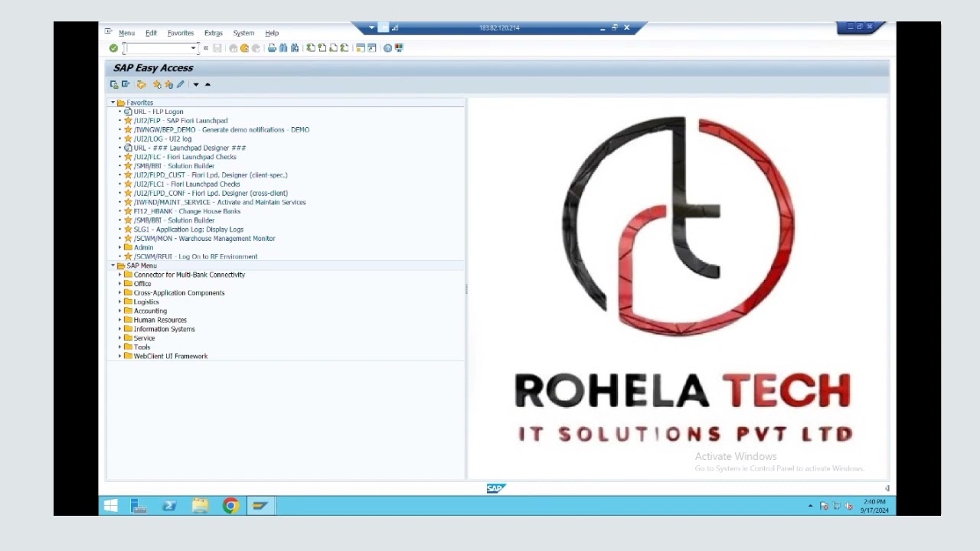The width and height of the screenshot is (980, 551).
Task: Expand the Human Resources folder
Action: (x=120, y=320)
